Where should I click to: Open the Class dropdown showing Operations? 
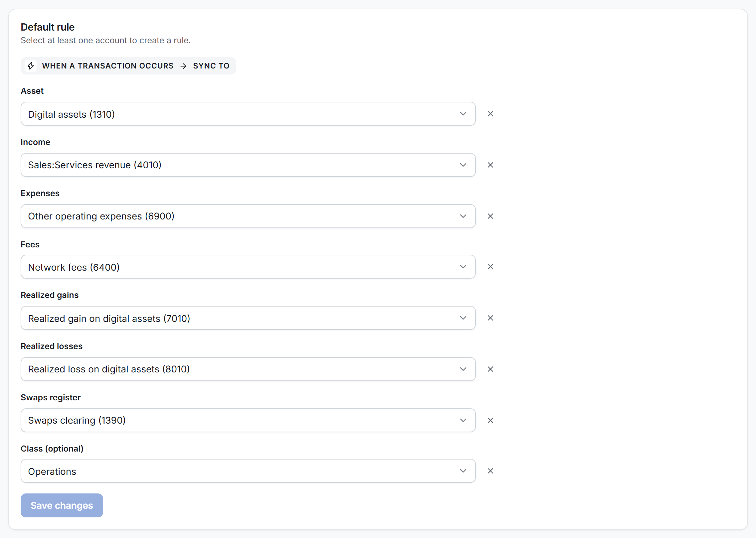(248, 471)
